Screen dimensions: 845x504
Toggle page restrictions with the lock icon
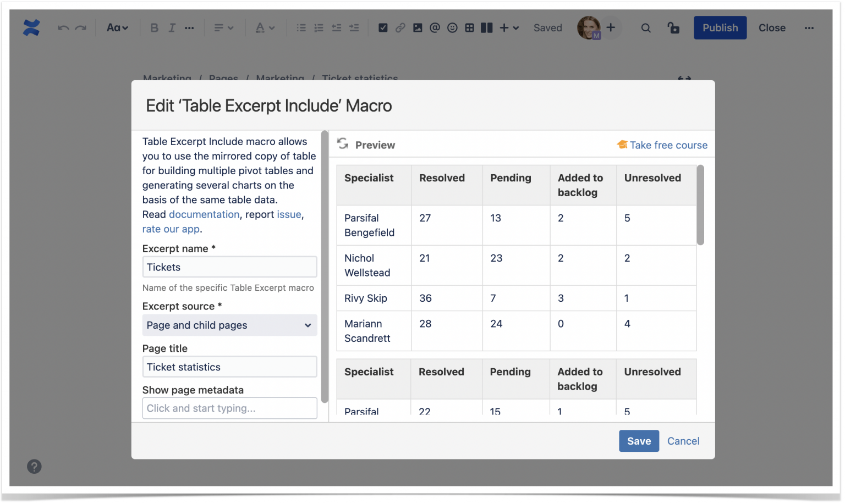pyautogui.click(x=674, y=27)
